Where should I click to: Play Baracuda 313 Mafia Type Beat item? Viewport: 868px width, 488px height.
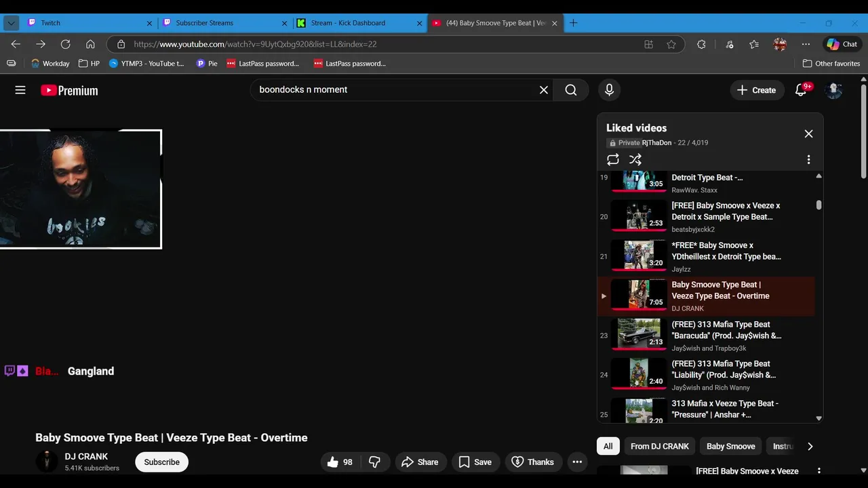click(x=706, y=335)
